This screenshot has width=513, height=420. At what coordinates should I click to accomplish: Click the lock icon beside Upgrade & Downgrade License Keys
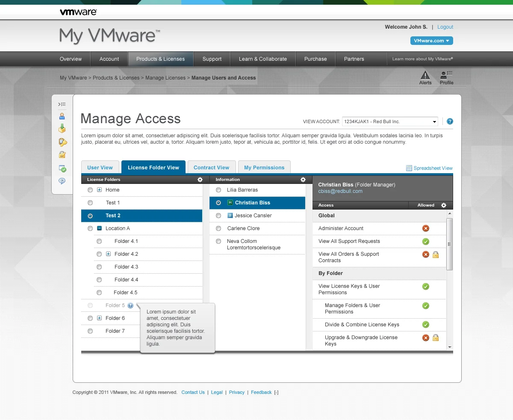click(436, 337)
